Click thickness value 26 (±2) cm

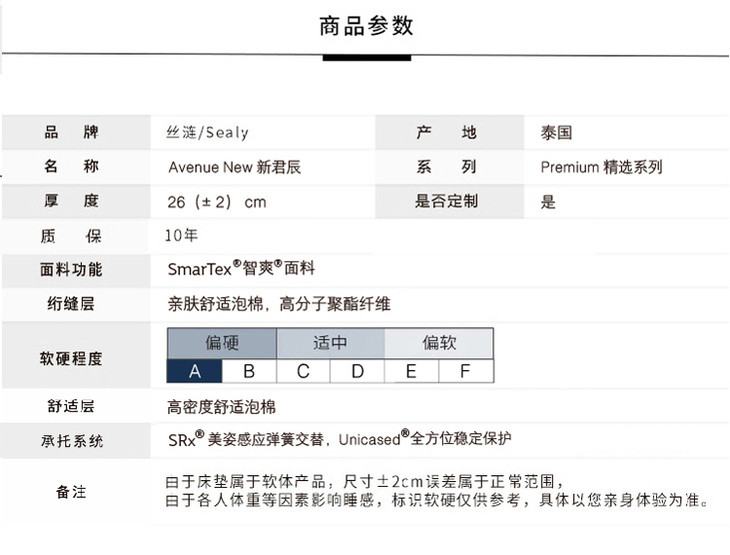pyautogui.click(x=217, y=202)
